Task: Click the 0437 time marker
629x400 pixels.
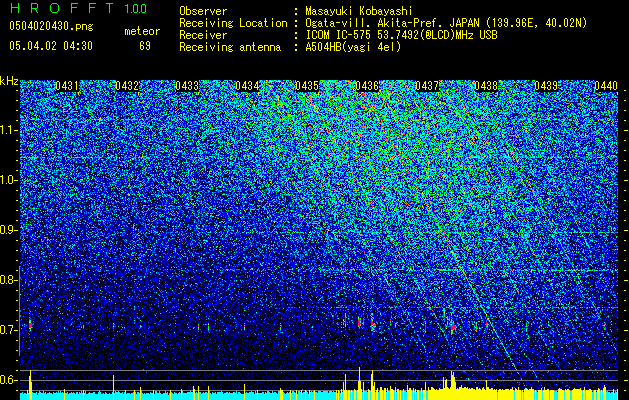Action: (427, 86)
